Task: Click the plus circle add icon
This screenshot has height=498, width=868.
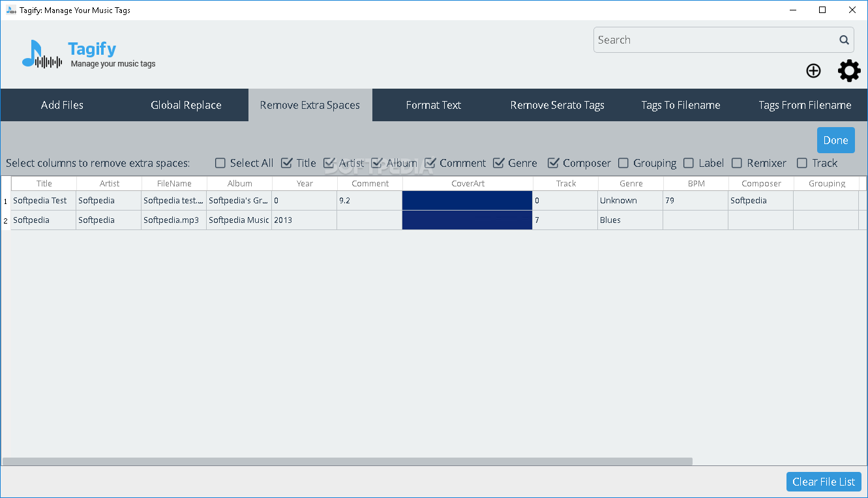Action: point(813,70)
